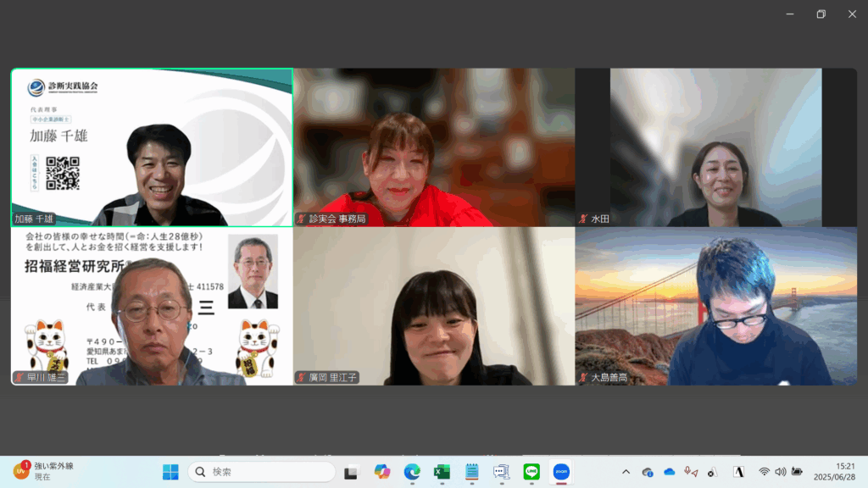This screenshot has height=488, width=868.
Task: Click the muted mic icon beside 診実会 事務局
Action: [302, 219]
